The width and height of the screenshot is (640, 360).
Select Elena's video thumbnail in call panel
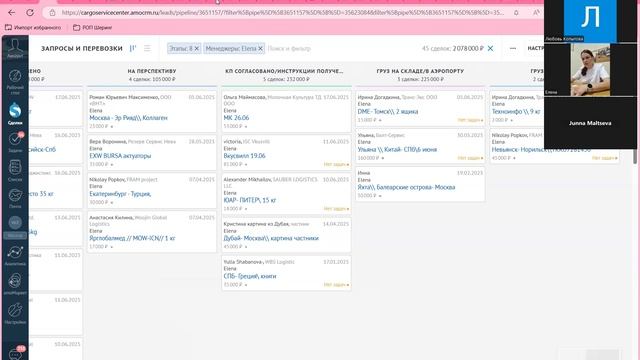click(x=590, y=70)
